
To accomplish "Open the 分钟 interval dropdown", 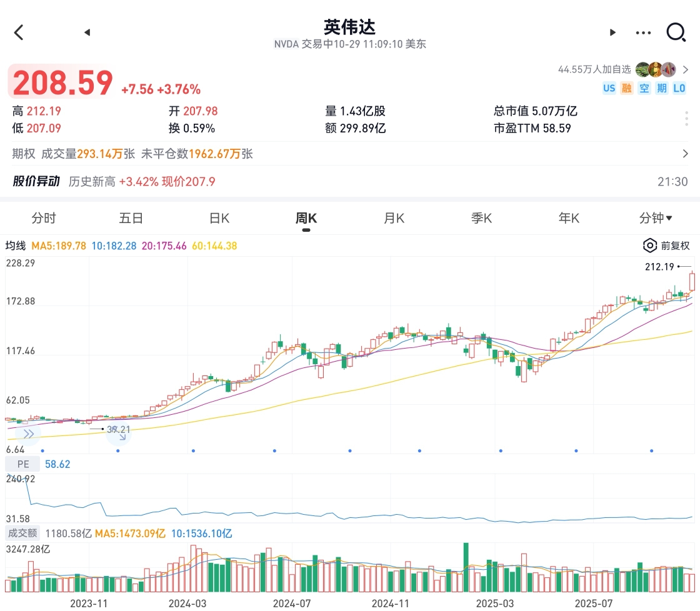I will click(656, 218).
